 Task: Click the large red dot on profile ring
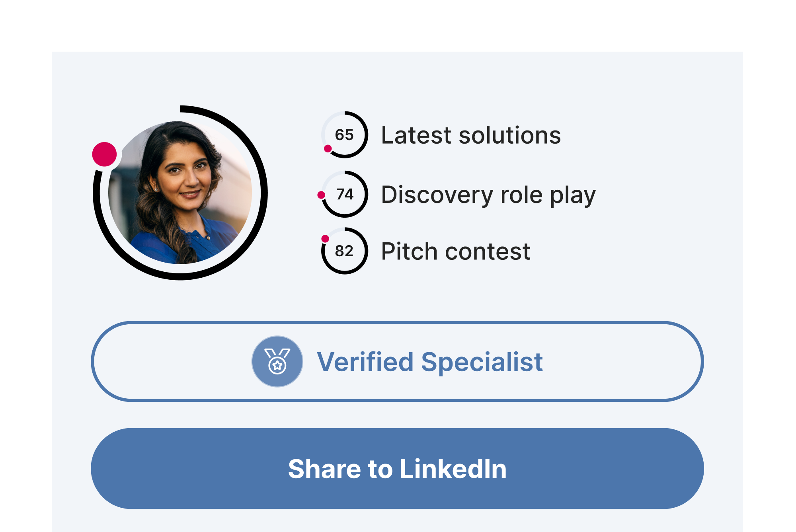(x=104, y=154)
